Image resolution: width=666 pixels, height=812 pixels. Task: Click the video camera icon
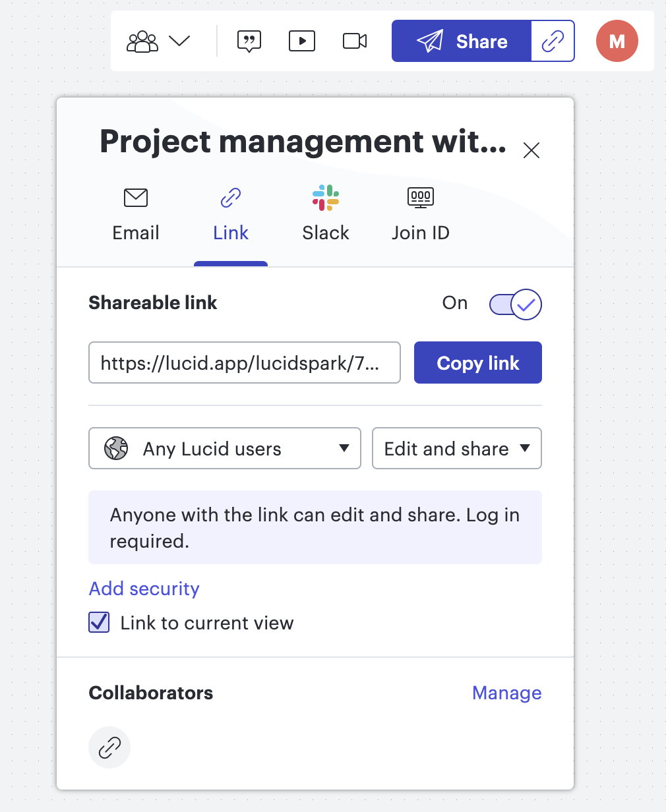click(x=355, y=42)
